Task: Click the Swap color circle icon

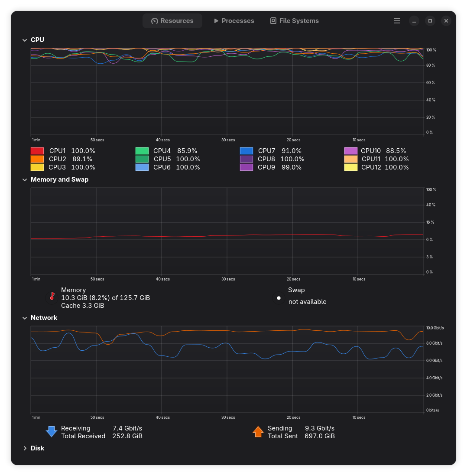Action: 279,298
